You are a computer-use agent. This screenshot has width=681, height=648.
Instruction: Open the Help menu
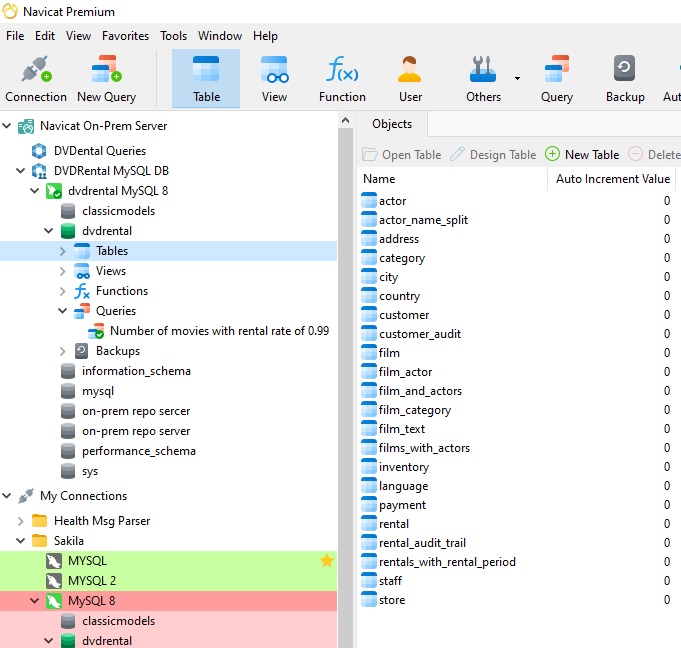click(265, 36)
